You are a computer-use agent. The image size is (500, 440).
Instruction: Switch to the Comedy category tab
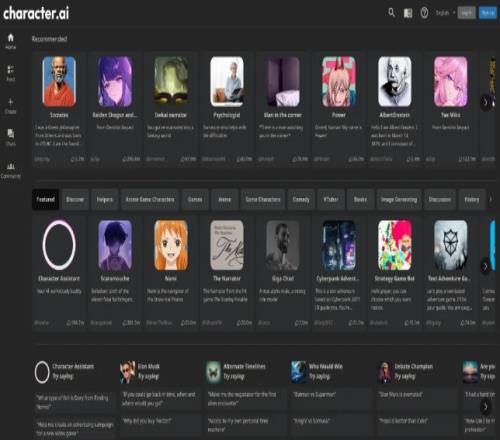coord(301,199)
